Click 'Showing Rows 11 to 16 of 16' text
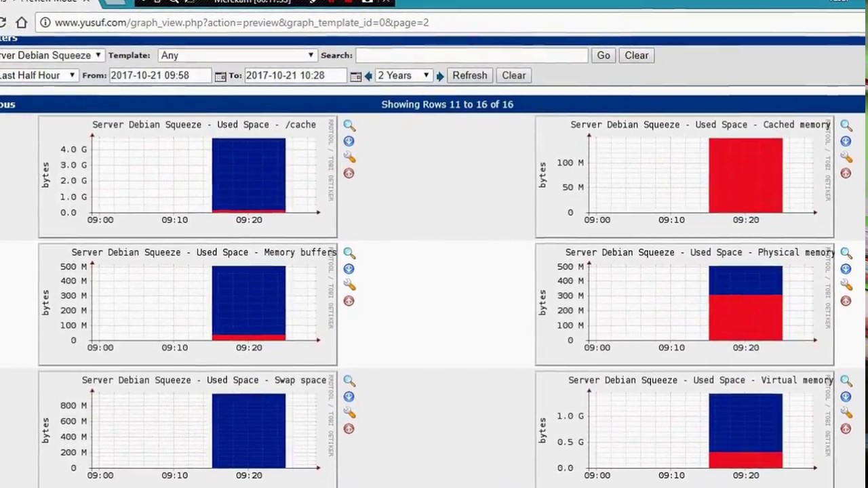The image size is (868, 488). click(448, 104)
